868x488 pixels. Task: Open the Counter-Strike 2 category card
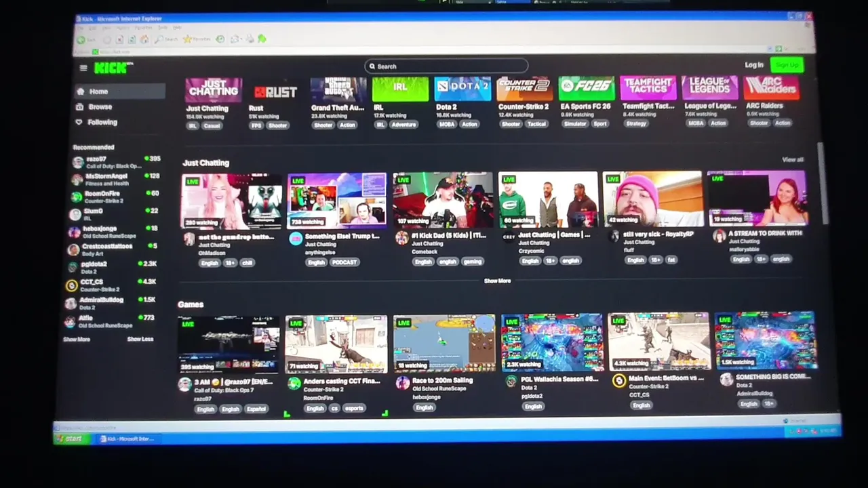(x=524, y=89)
